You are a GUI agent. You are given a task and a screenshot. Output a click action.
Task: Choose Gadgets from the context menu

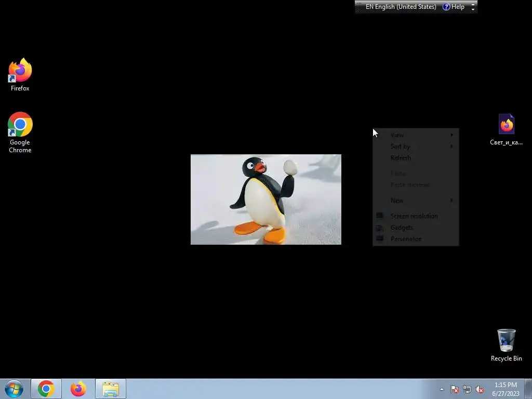(416, 228)
